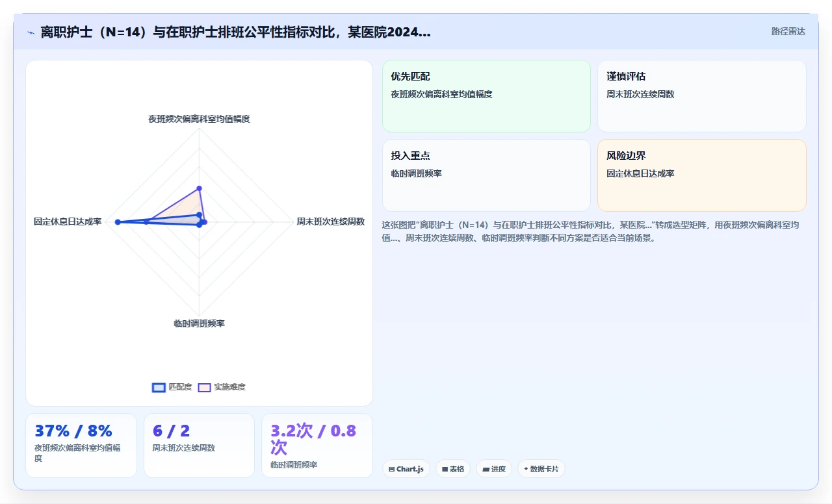Click the 实施难度 purple legend swatch
Viewport: 832px width, 504px height.
[204, 388]
